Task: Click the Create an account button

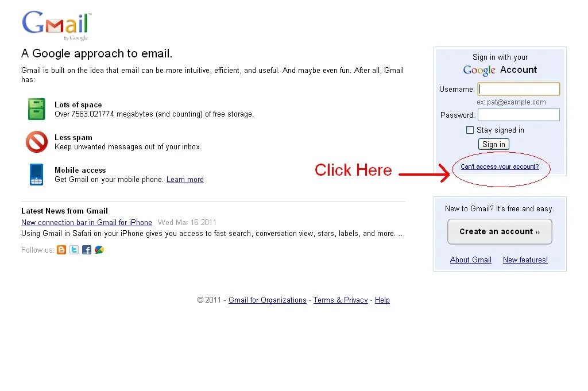Action: point(500,232)
